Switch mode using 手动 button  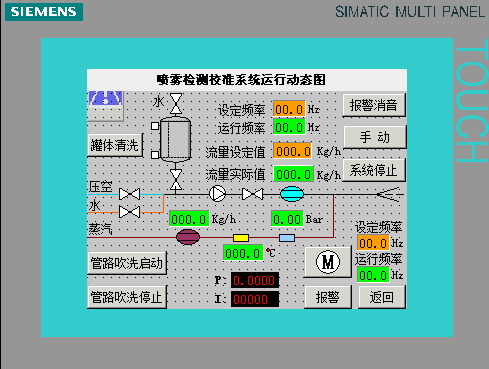375,137
